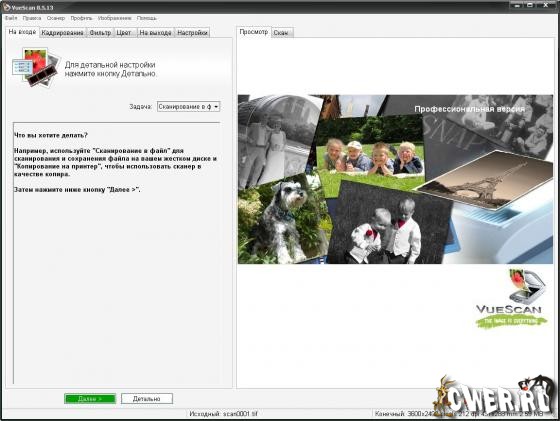Click the green Далее > button
Screen dimensions: 560x421
(90, 399)
